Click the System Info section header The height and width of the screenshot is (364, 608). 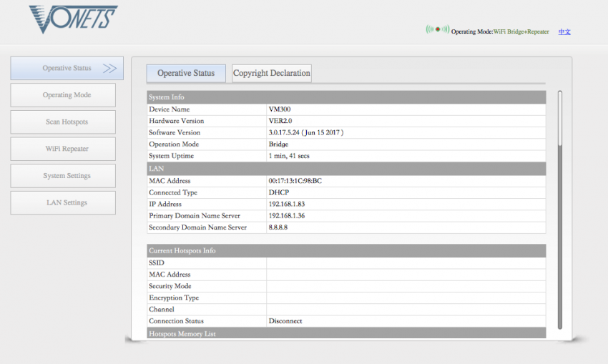[x=346, y=97]
